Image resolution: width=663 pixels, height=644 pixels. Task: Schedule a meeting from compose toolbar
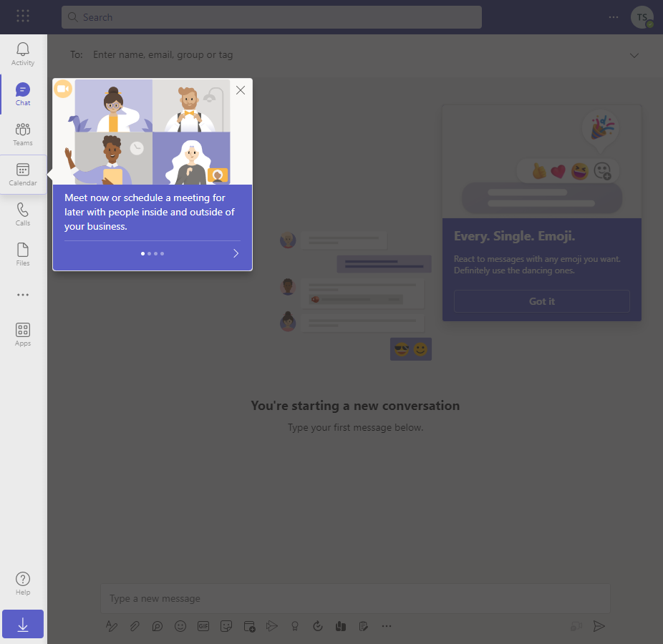(x=249, y=626)
